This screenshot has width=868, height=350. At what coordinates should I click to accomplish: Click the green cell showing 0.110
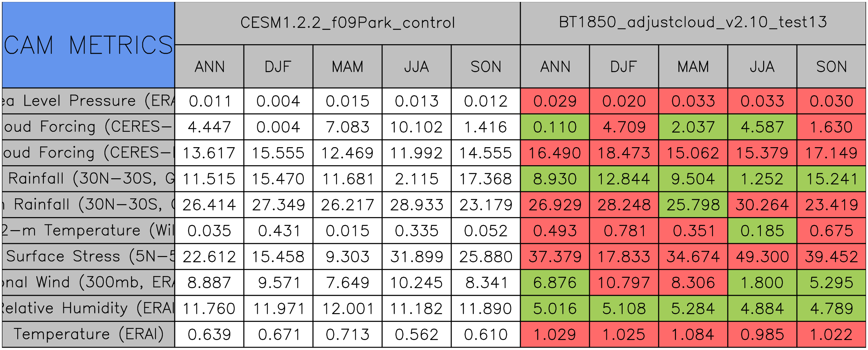tap(555, 127)
